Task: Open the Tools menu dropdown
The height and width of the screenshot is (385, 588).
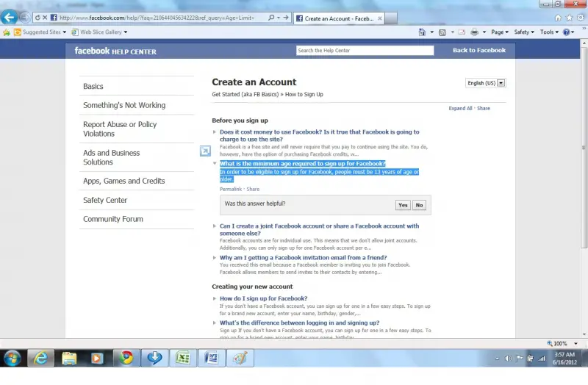Action: click(x=549, y=32)
